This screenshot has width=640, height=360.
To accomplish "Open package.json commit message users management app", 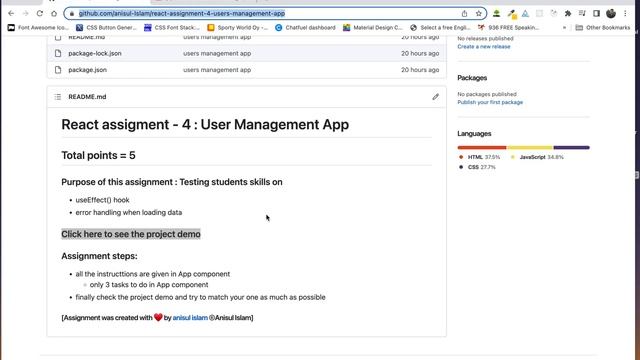I will coord(217,70).
